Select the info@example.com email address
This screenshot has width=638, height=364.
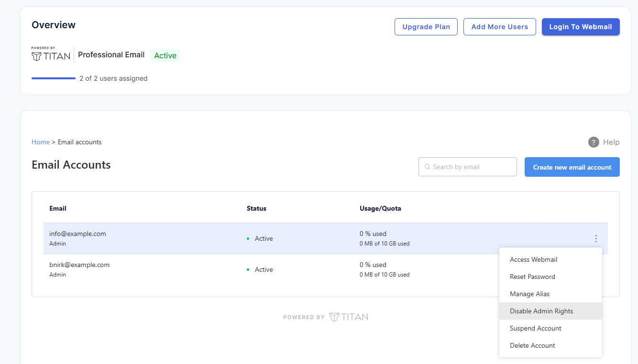click(77, 234)
